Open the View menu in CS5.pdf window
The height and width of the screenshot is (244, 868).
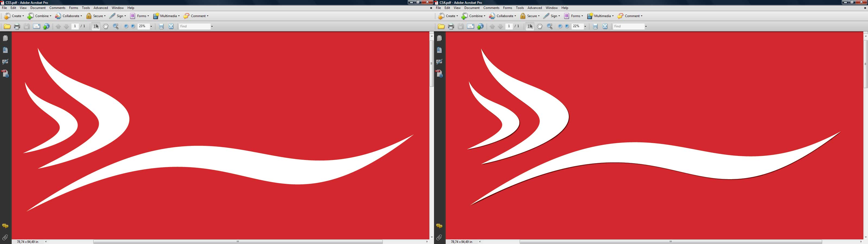(x=23, y=8)
